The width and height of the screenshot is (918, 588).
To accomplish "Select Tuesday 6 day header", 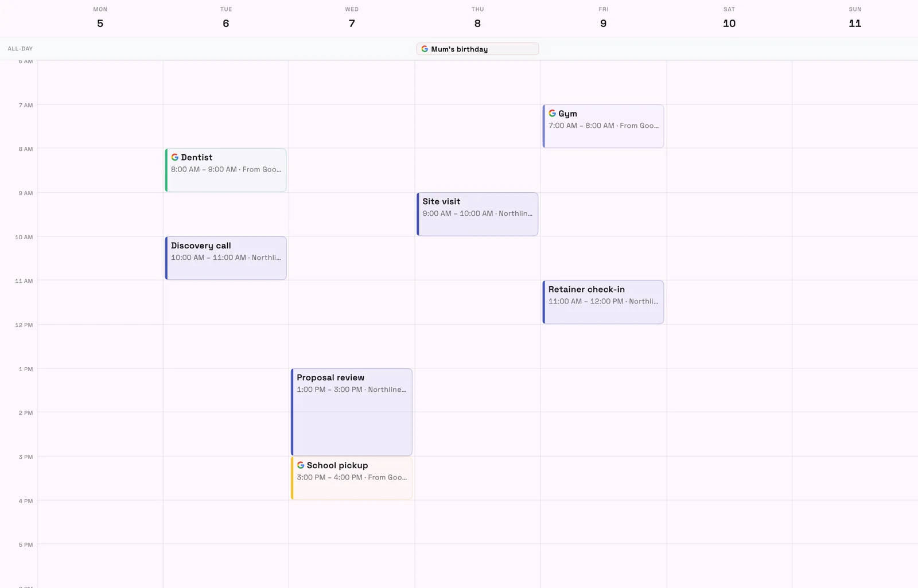I will [226, 18].
